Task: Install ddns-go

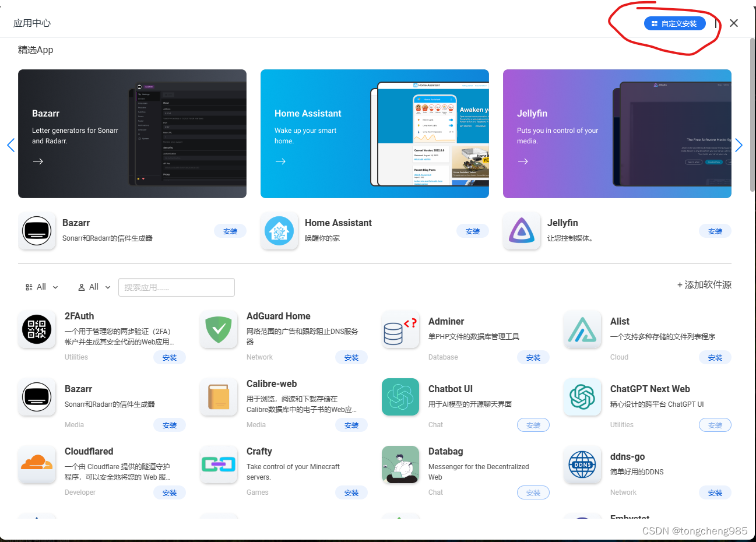Action: point(715,493)
